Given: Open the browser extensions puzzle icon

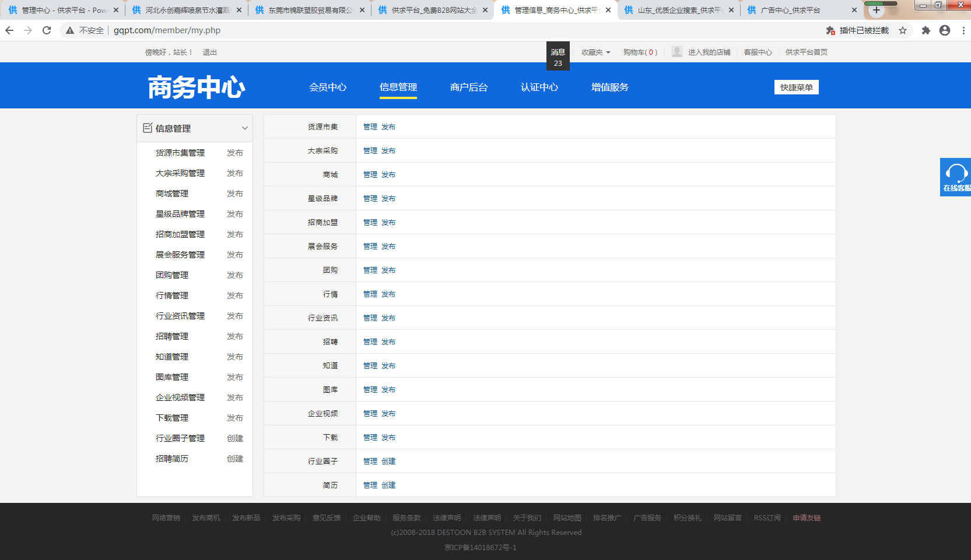Looking at the screenshot, I should 926,30.
